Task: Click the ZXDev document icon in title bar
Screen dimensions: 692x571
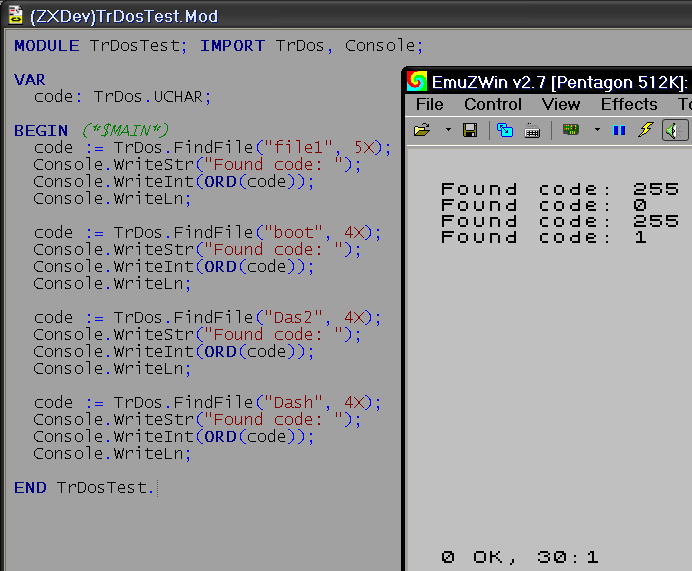Action: [16, 15]
